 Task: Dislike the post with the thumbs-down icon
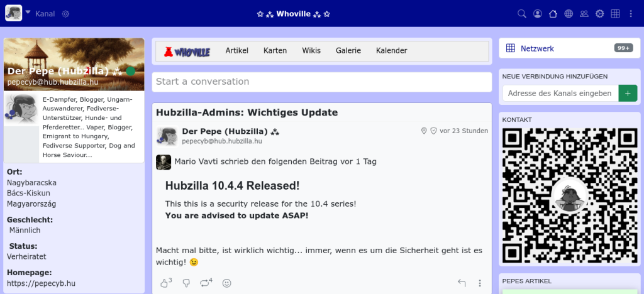pos(186,283)
